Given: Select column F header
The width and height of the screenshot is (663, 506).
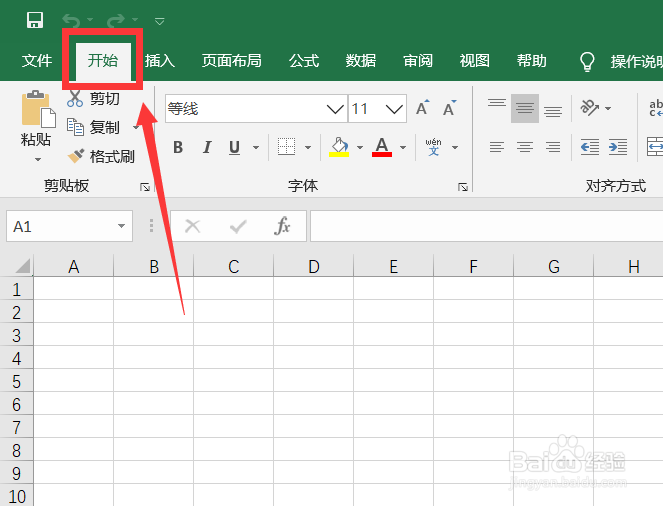Looking at the screenshot, I should coord(473,266).
